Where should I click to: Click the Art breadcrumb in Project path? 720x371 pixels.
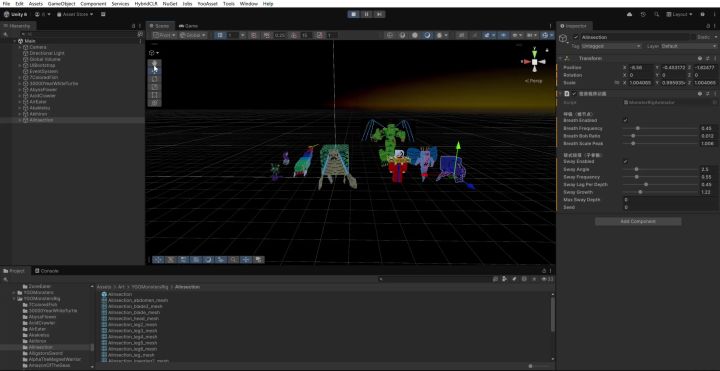(x=121, y=287)
